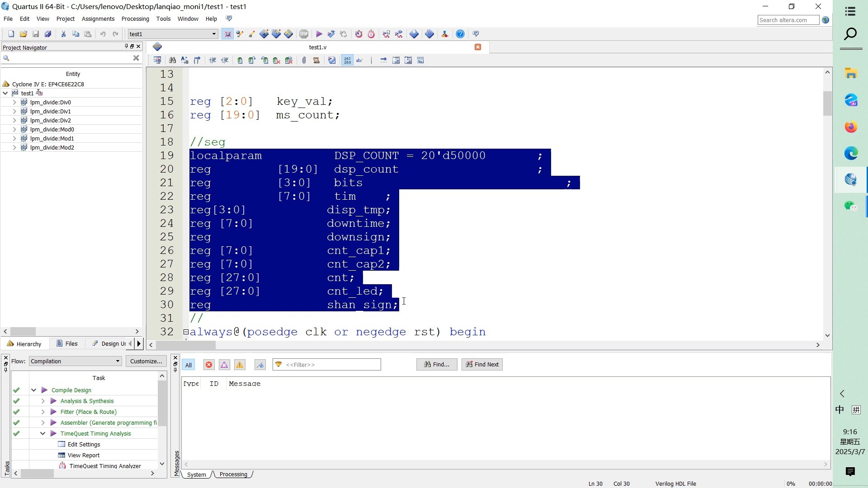
Task: Open Find dialog with binoculars icon
Action: pos(172,60)
